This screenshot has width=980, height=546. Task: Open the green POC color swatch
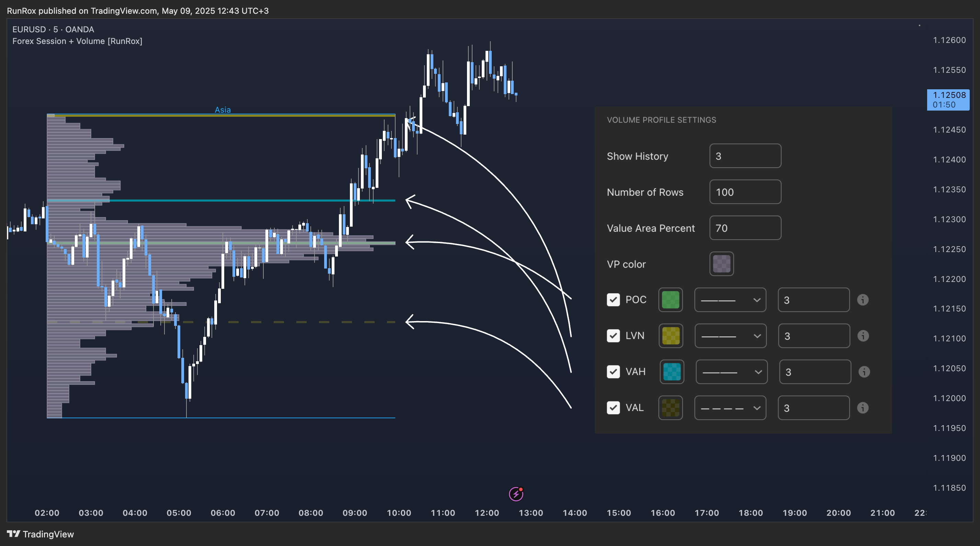[x=670, y=300]
